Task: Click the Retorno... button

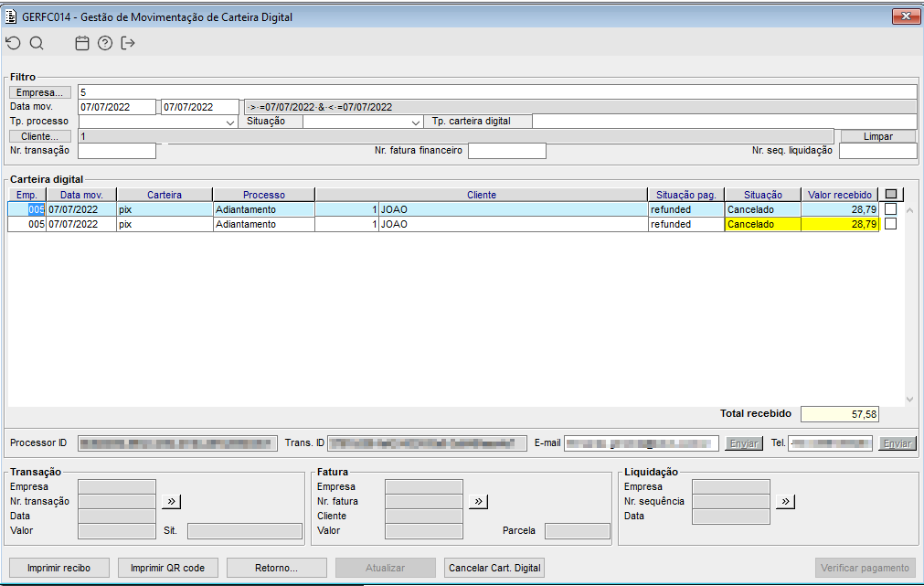Action: (x=276, y=568)
